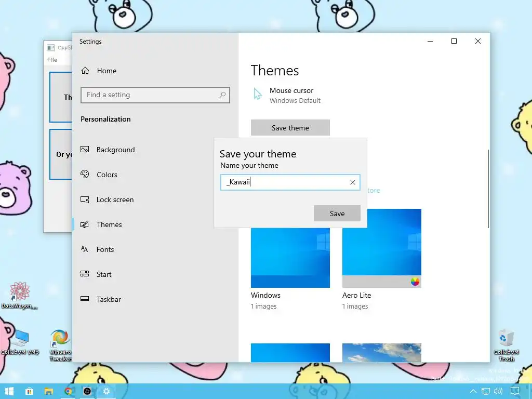Open the CollabVM VM5 desktop icon
This screenshot has width=532, height=399.
(20, 342)
